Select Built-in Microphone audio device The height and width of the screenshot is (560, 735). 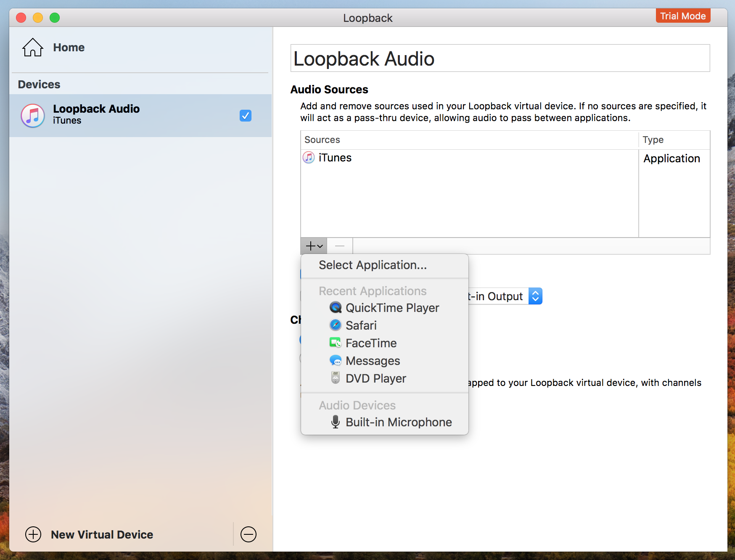click(x=385, y=422)
